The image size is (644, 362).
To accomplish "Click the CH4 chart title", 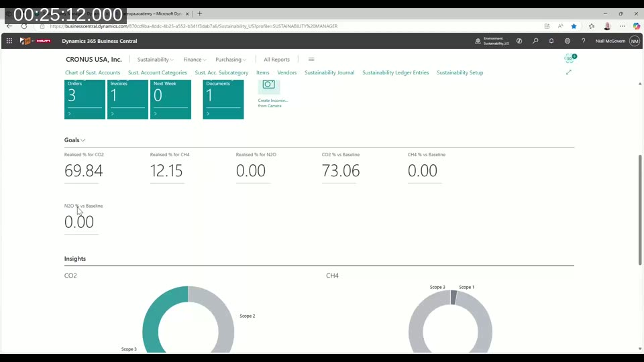I will point(332,276).
